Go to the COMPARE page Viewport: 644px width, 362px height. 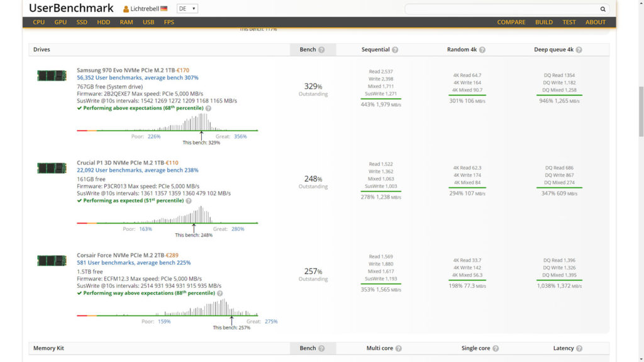click(x=511, y=22)
